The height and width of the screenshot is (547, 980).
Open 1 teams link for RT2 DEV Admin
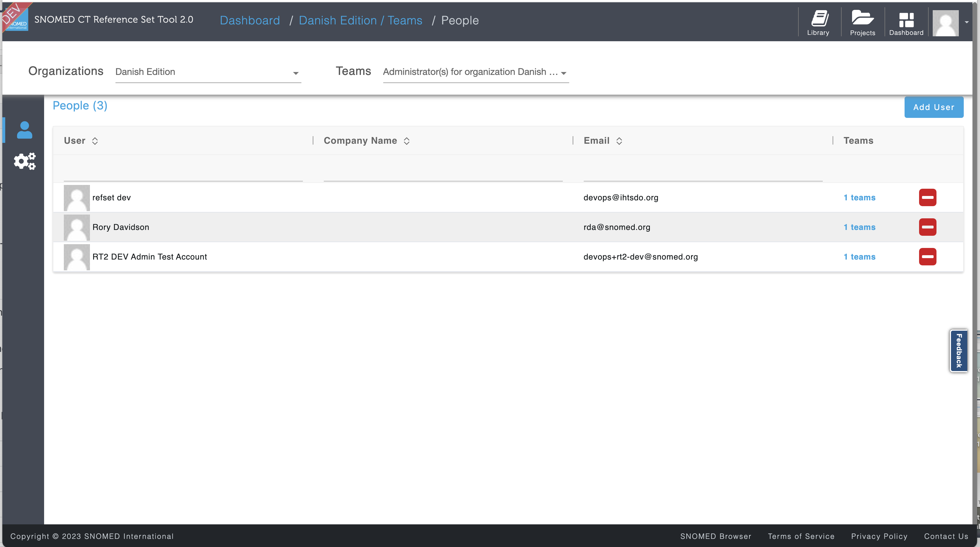(x=859, y=257)
